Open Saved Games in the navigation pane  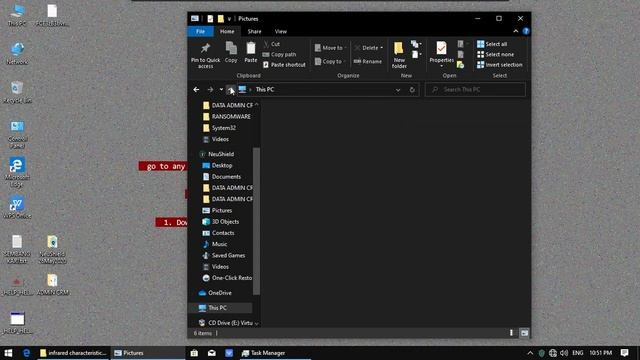click(224, 256)
